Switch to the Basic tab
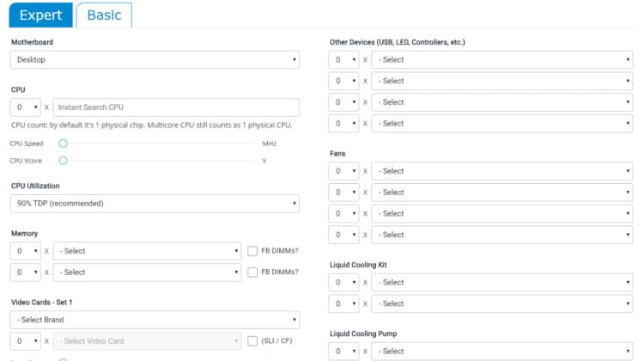This screenshot has width=644, height=361. [x=104, y=15]
